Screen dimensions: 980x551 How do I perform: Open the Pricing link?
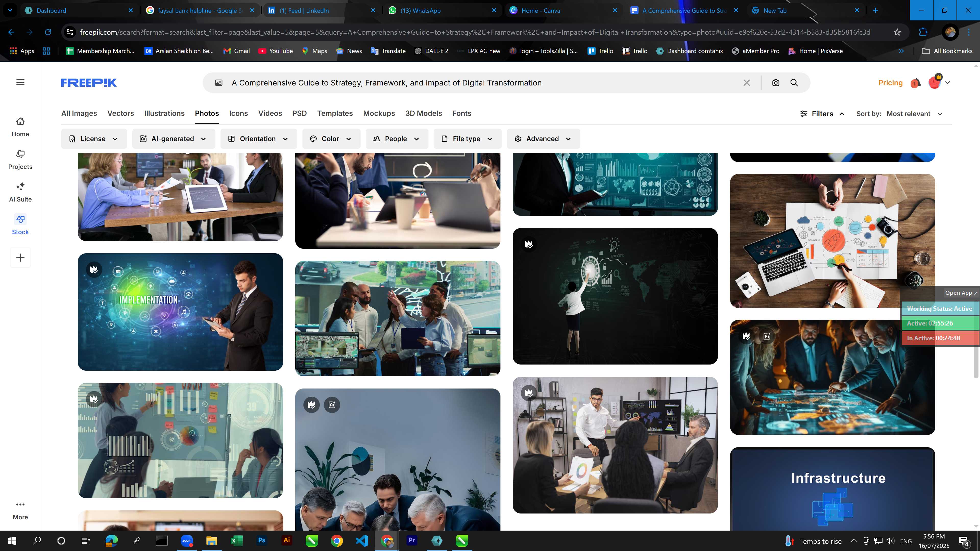tap(891, 82)
